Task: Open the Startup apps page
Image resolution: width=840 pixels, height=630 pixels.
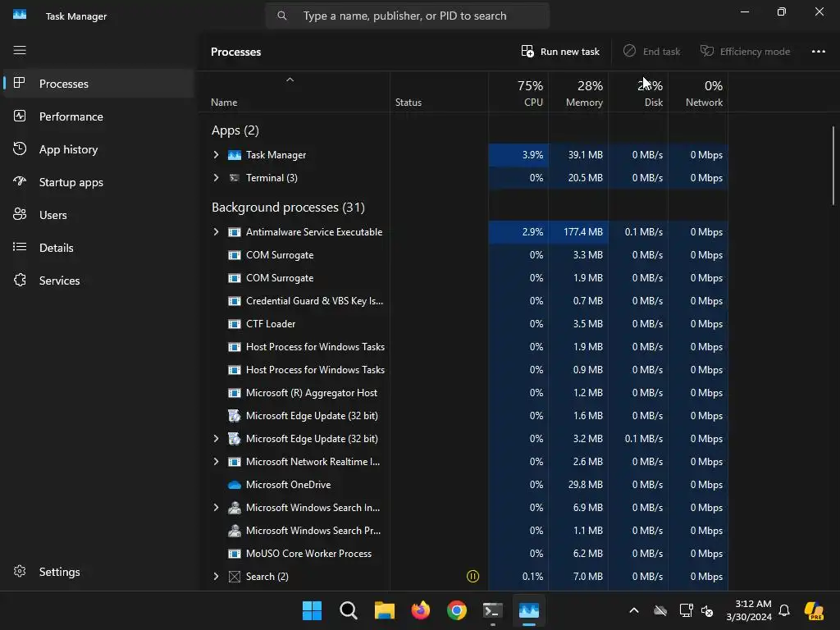Action: pyautogui.click(x=98, y=181)
